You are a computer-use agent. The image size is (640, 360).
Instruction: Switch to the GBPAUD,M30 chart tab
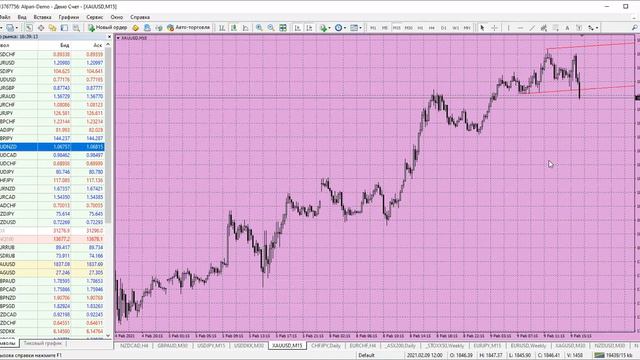click(172, 346)
